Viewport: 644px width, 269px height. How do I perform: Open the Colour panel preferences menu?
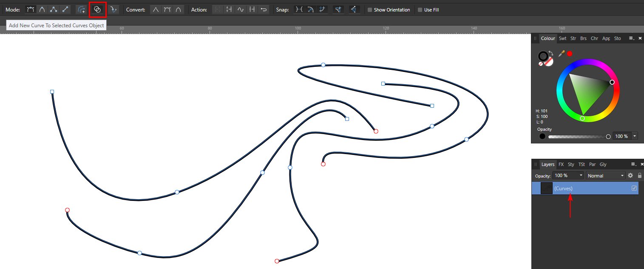633,38
